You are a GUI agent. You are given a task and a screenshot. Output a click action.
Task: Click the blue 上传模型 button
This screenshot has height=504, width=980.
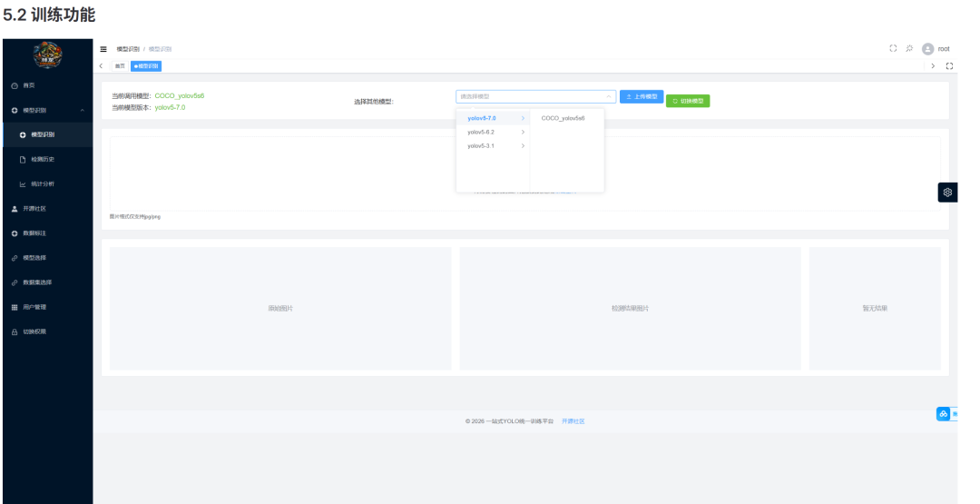[642, 96]
